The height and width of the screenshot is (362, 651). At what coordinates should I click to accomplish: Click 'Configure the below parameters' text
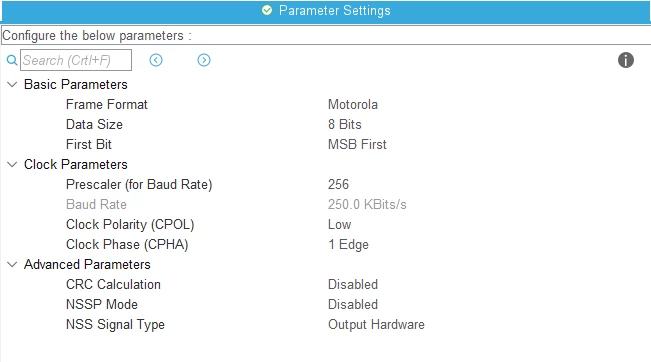[x=93, y=36]
